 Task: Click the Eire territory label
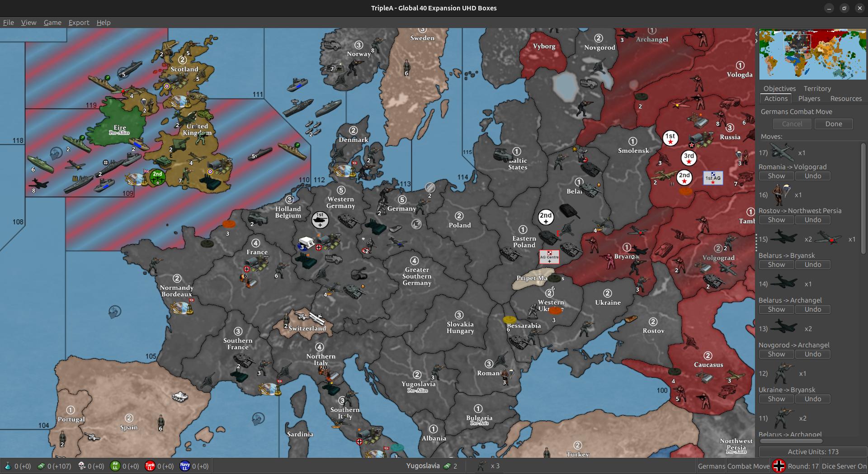coord(120,128)
